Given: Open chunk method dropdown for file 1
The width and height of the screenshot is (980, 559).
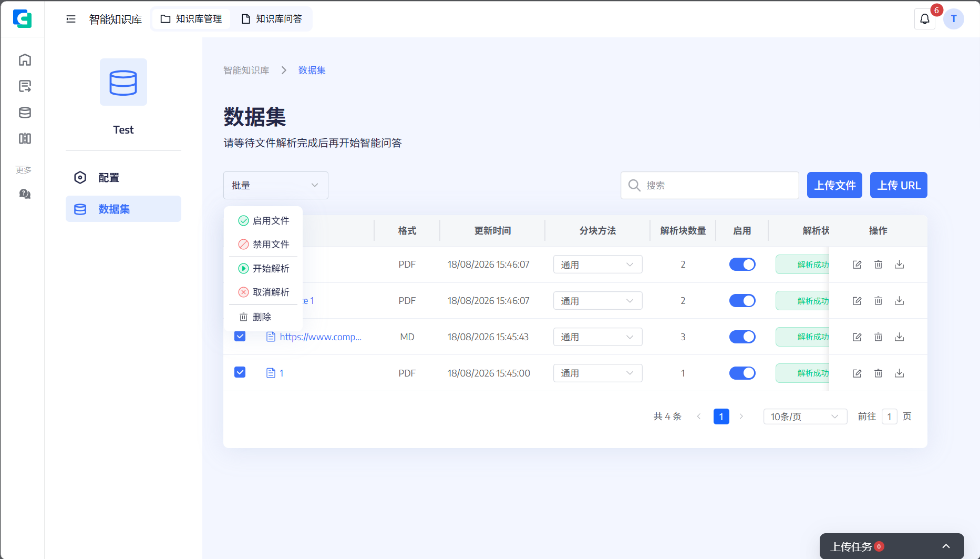Looking at the screenshot, I should [597, 373].
